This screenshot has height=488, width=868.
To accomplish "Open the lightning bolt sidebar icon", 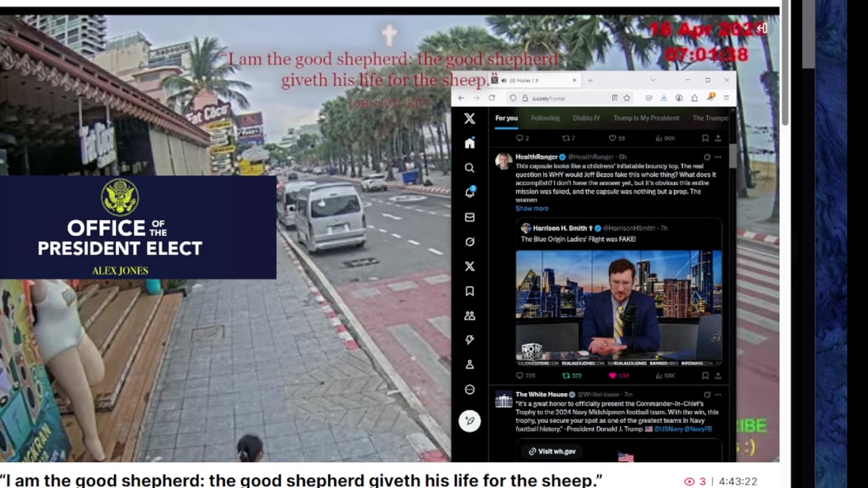I will click(469, 340).
